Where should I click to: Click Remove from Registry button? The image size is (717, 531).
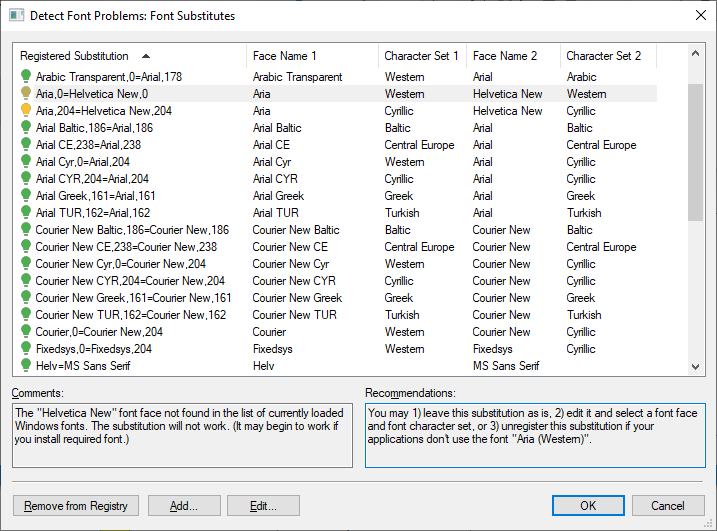point(76,505)
